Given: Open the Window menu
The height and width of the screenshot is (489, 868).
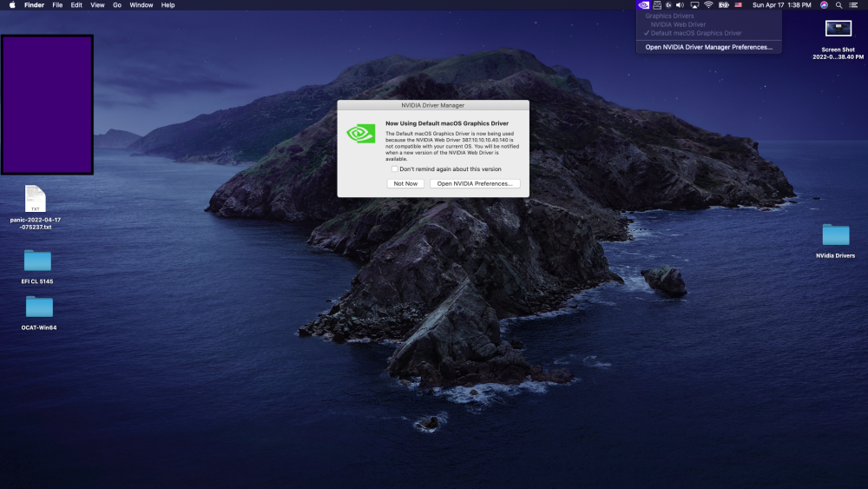Looking at the screenshot, I should coord(141,5).
